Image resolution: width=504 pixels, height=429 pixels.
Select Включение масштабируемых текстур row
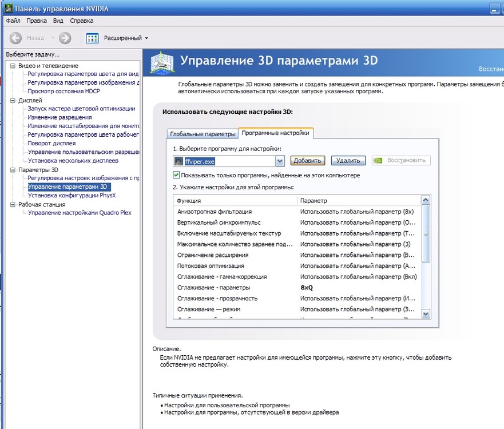[x=297, y=233]
